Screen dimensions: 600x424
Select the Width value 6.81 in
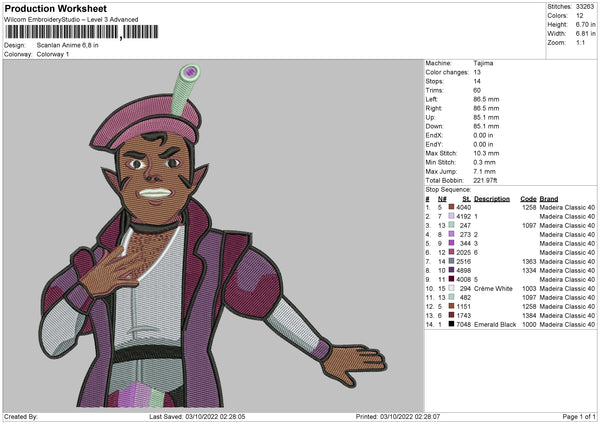(x=585, y=34)
